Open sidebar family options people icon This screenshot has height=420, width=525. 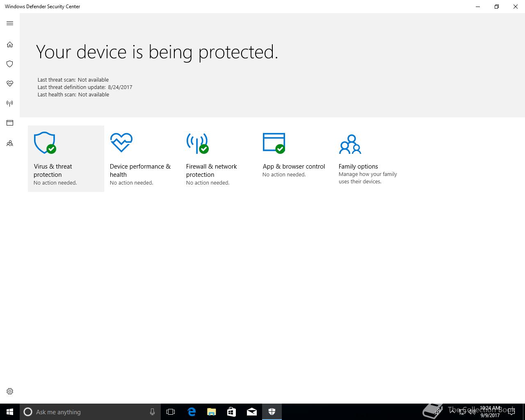click(10, 144)
